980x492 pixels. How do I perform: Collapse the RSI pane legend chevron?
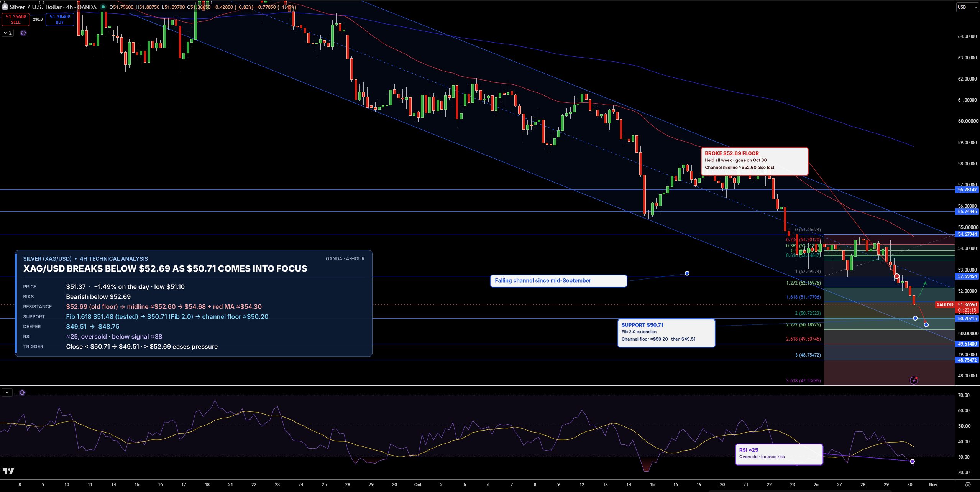[7, 393]
